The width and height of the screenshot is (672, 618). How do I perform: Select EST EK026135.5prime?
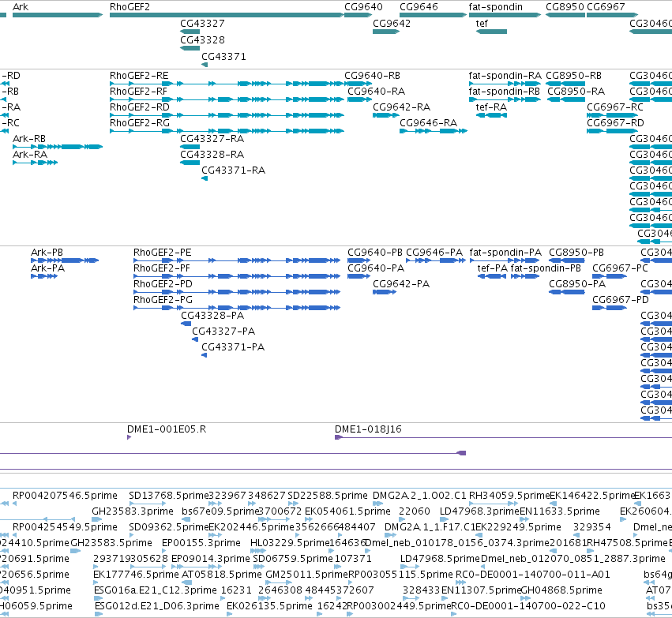point(229,614)
